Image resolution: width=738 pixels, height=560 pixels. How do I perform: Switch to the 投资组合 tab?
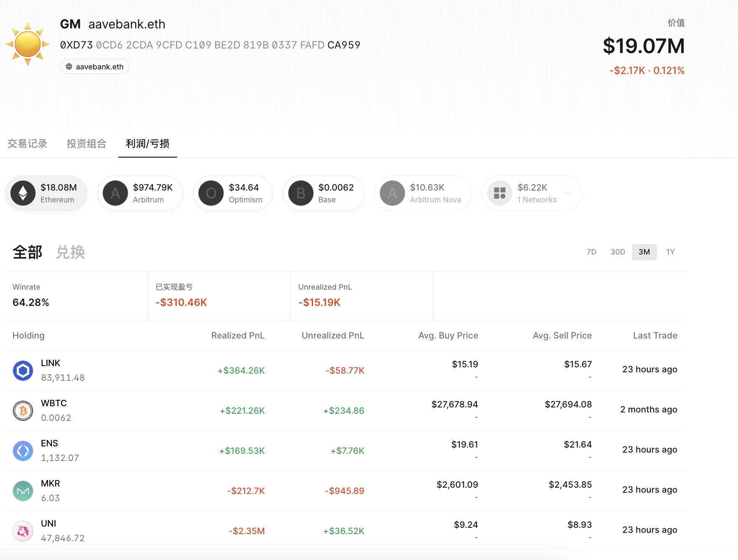87,144
